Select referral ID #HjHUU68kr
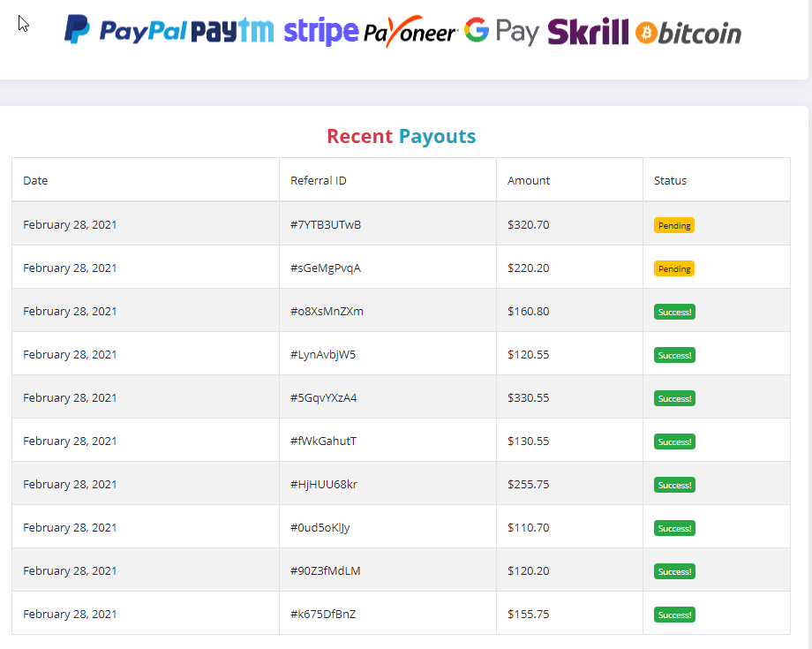This screenshot has height=649, width=812. coord(324,484)
